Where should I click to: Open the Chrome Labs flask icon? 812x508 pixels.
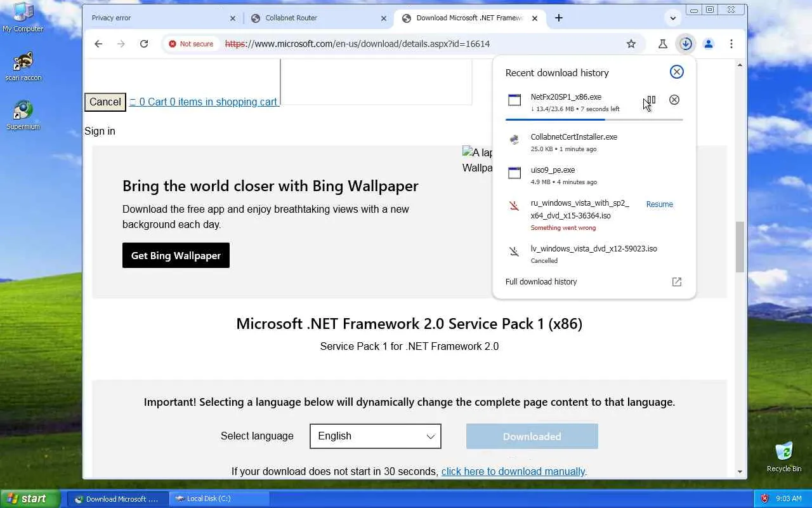tap(662, 44)
